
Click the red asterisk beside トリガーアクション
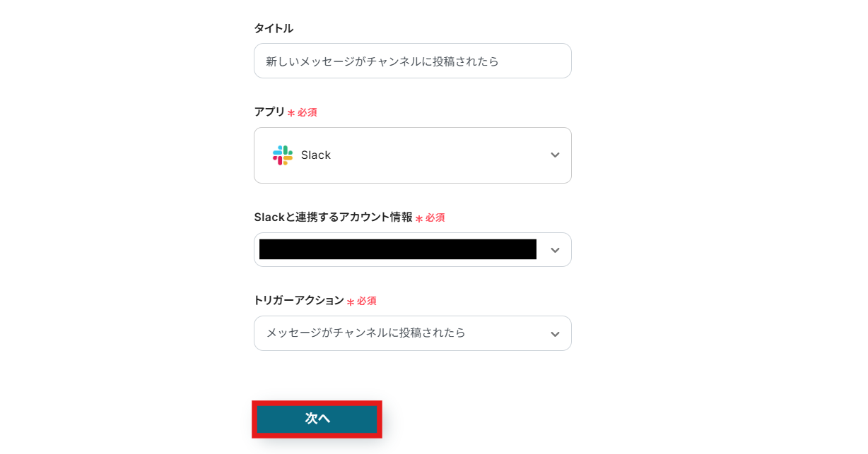pos(351,301)
